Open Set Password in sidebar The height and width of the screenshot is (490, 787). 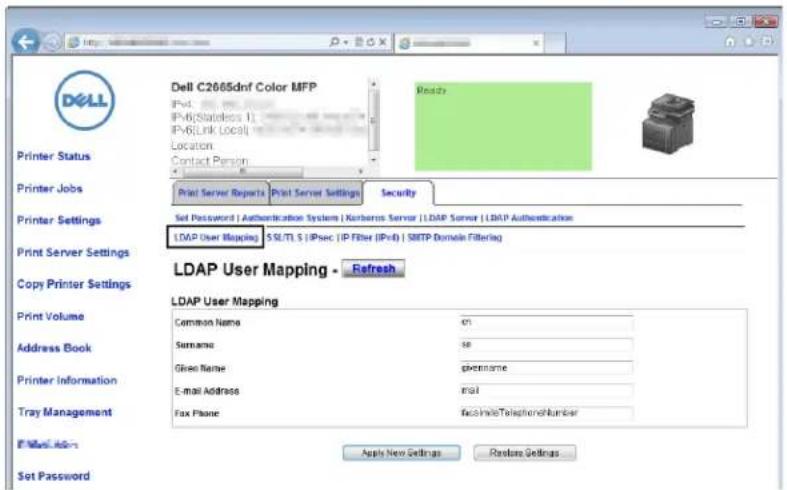pyautogui.click(x=54, y=476)
